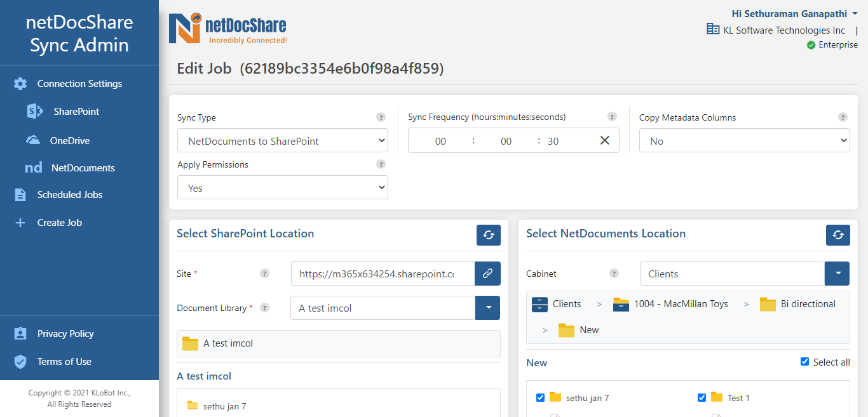This screenshot has height=417, width=868.
Task: Click the hours field of sync frequency
Action: coord(440,141)
